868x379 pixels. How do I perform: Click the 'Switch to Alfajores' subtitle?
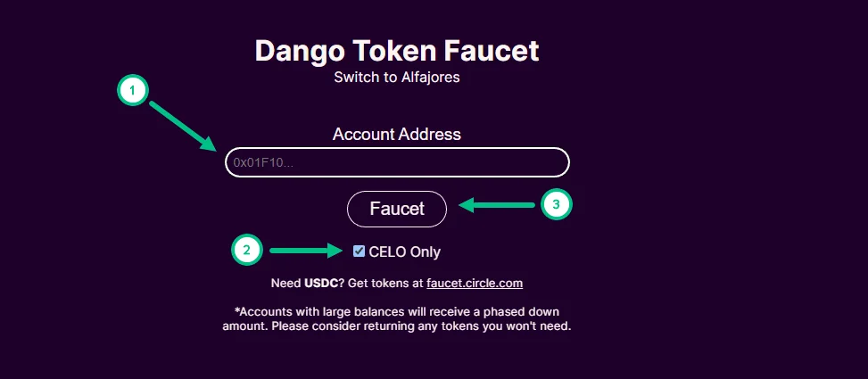(x=397, y=77)
